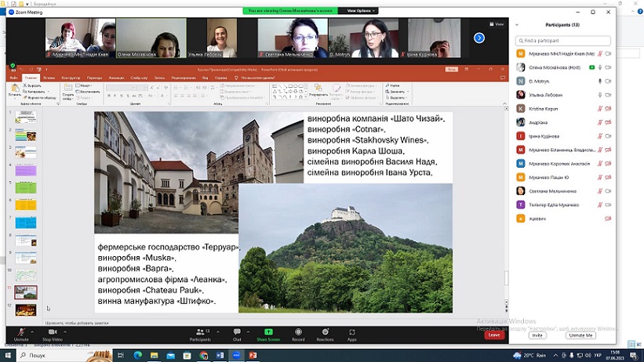Click the Paste (Вставить) icon in PowerPoint ribbon
The width and height of the screenshot is (644, 362).
point(15,91)
